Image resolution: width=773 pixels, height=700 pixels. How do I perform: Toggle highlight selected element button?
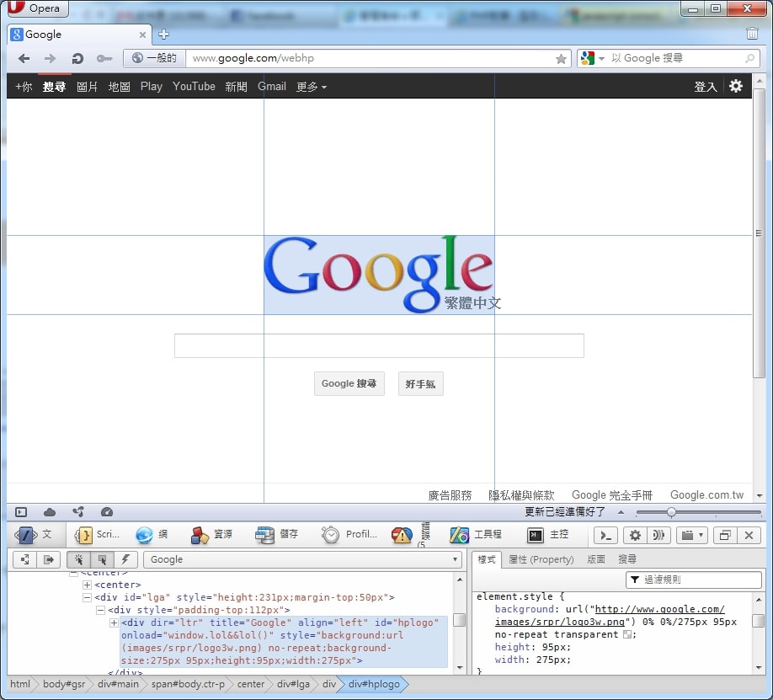[x=102, y=559]
